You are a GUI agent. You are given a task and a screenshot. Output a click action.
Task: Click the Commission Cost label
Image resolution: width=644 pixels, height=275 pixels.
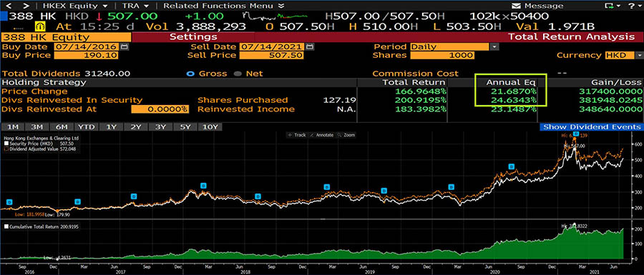(415, 74)
